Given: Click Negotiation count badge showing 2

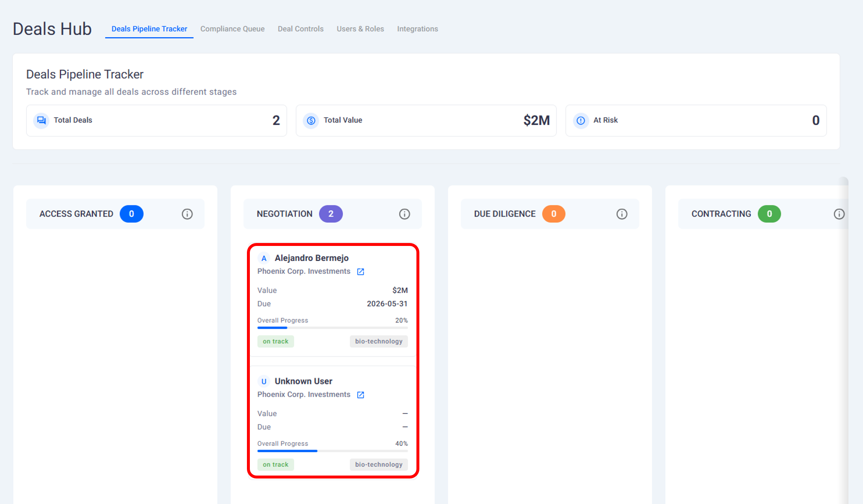Looking at the screenshot, I should pos(331,214).
